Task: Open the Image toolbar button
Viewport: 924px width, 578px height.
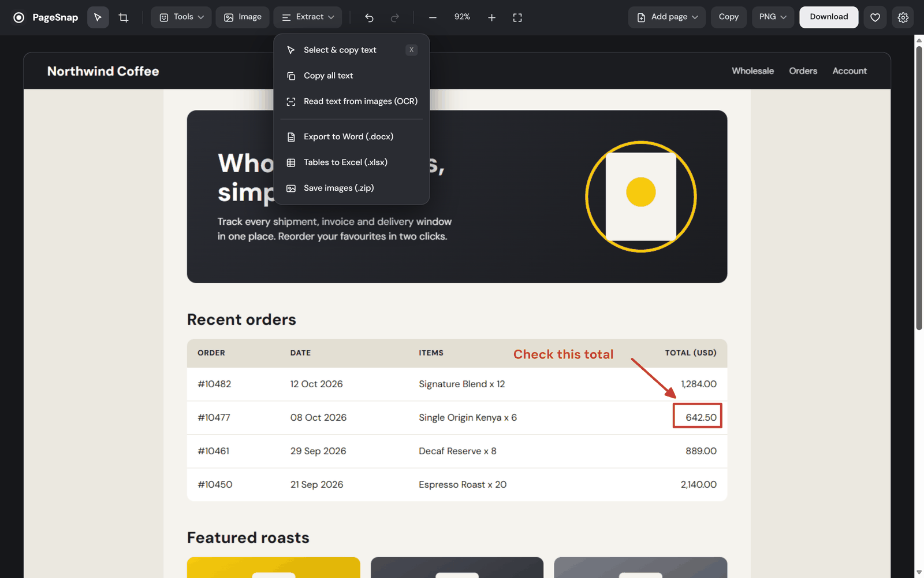Action: [243, 17]
